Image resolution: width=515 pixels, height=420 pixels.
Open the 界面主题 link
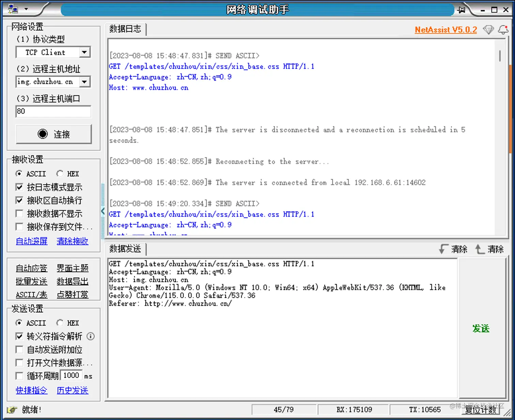coord(73,268)
